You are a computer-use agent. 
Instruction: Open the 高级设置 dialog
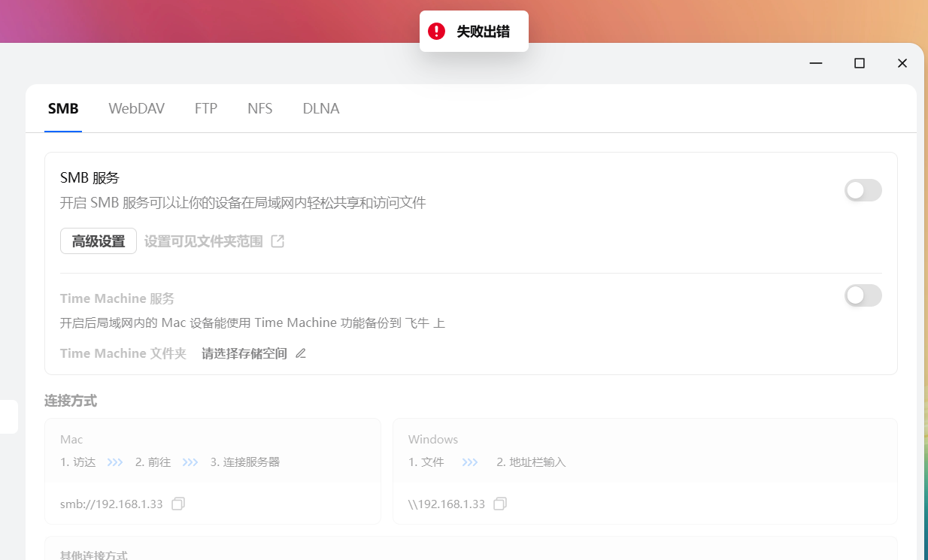pyautogui.click(x=98, y=241)
